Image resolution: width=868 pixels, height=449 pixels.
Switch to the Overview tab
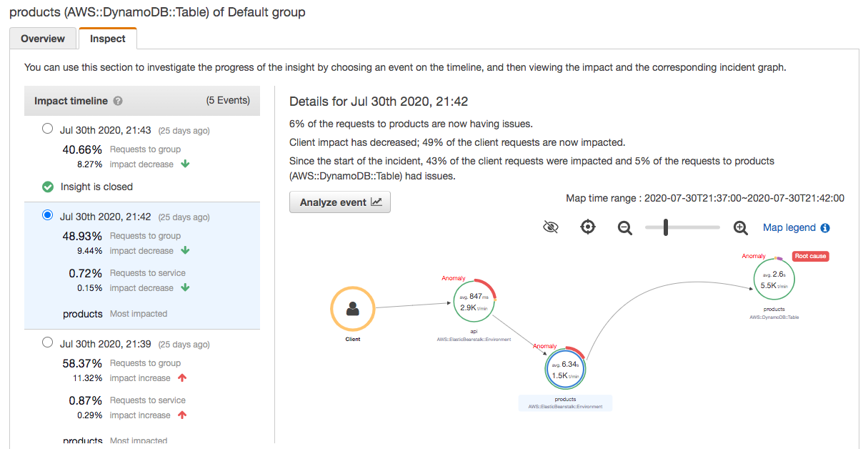42,39
